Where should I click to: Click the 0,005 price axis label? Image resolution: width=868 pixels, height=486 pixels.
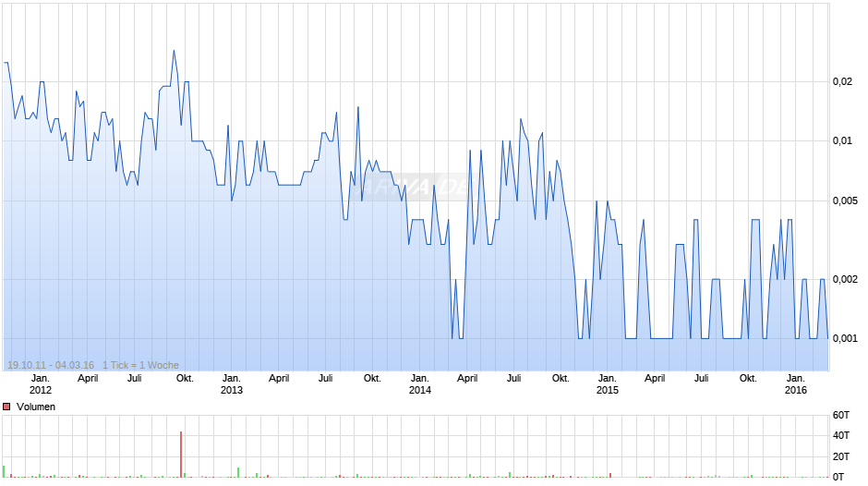coord(845,200)
